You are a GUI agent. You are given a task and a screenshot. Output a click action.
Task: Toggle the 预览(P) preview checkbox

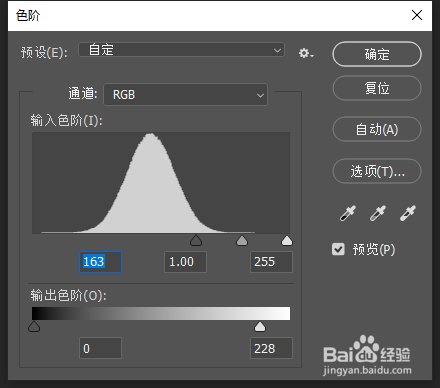click(x=338, y=249)
